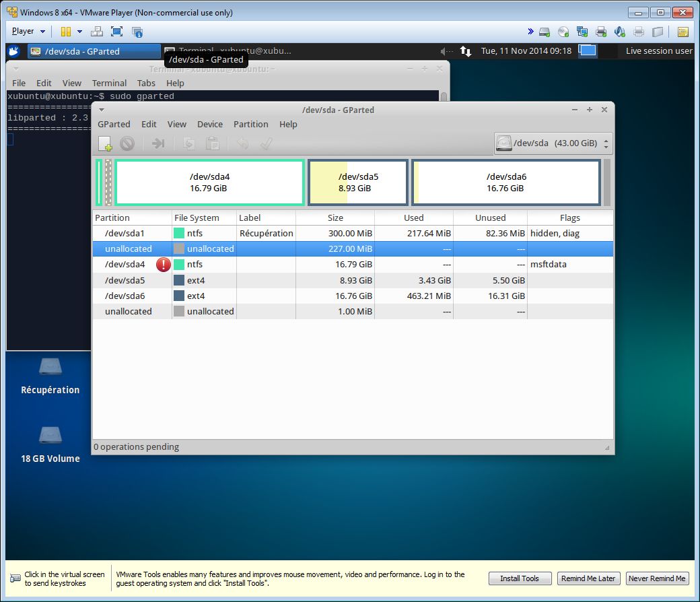Click the network adapter device icon in VMware
The width and height of the screenshot is (700, 602).
tap(582, 32)
